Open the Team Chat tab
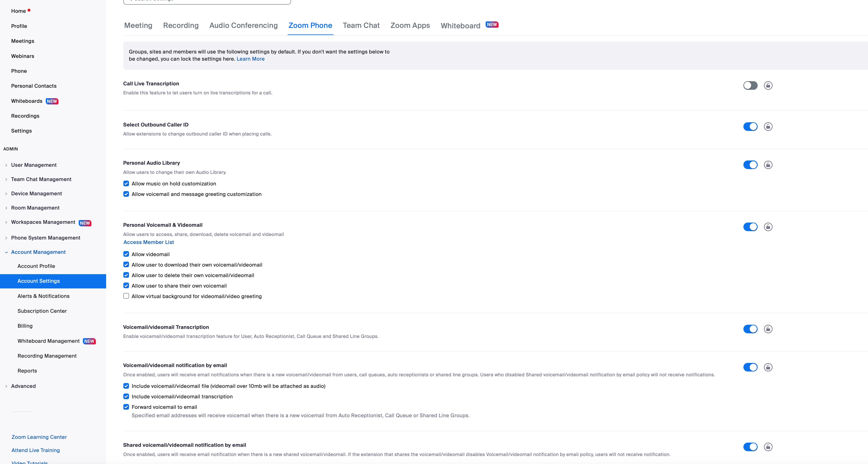 (x=361, y=26)
